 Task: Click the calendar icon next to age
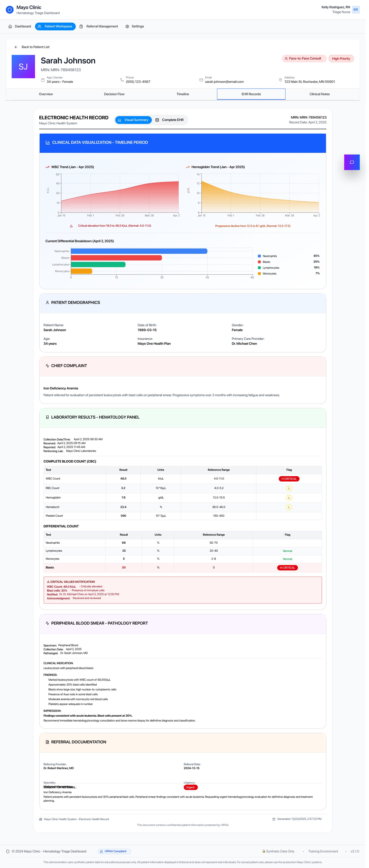[43, 80]
